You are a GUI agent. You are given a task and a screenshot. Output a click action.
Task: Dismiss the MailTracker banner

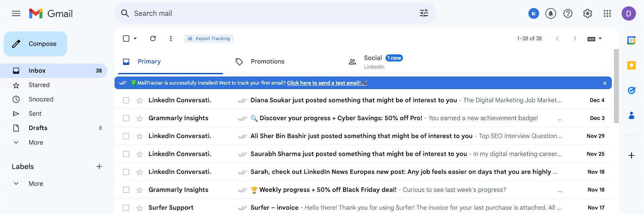coord(605,83)
